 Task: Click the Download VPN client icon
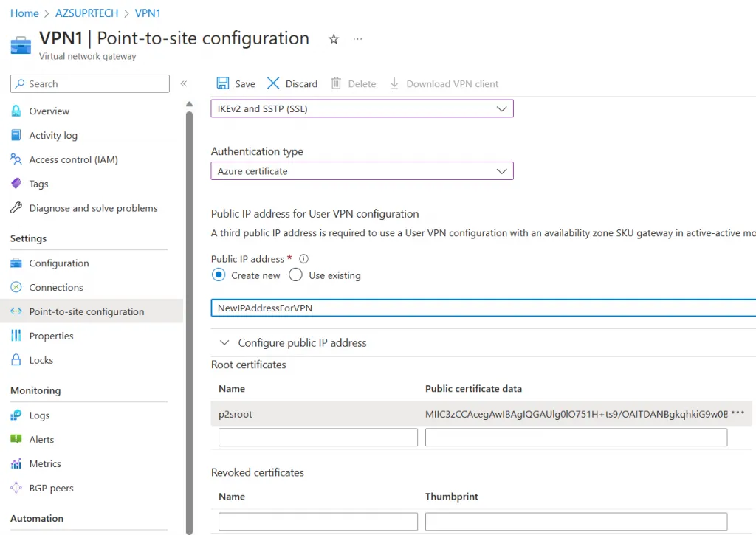pyautogui.click(x=394, y=83)
